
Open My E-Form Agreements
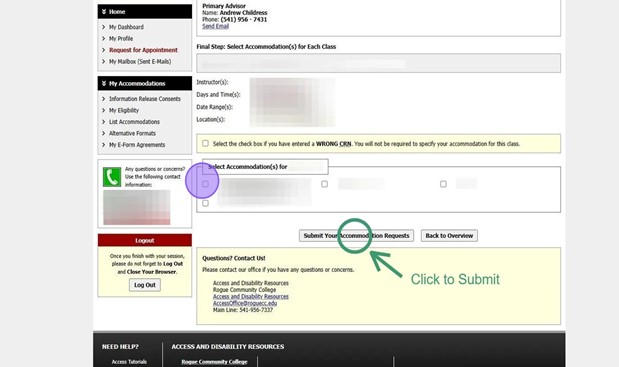click(137, 145)
